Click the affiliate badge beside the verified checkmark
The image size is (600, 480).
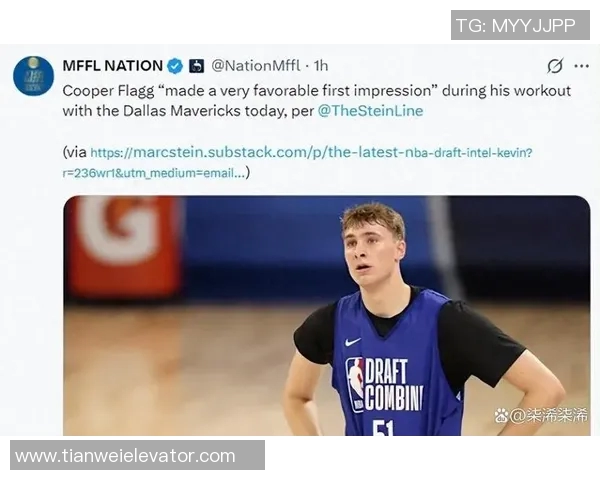(x=197, y=66)
